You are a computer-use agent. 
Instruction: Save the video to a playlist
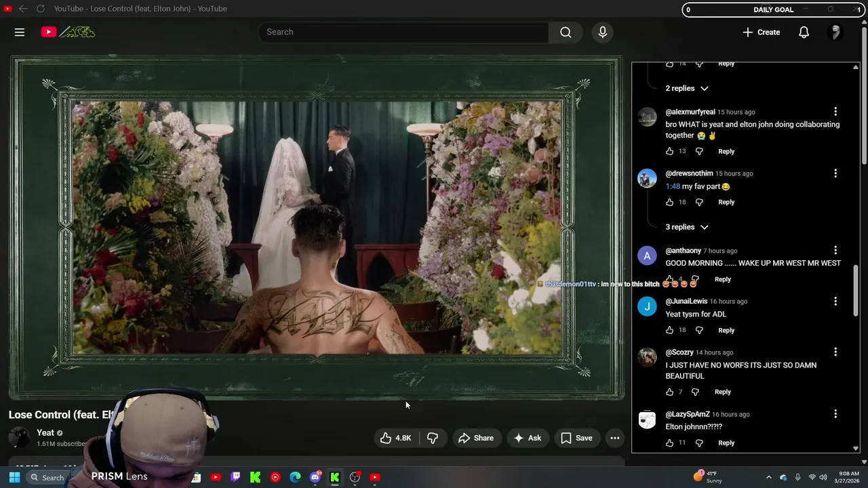576,438
